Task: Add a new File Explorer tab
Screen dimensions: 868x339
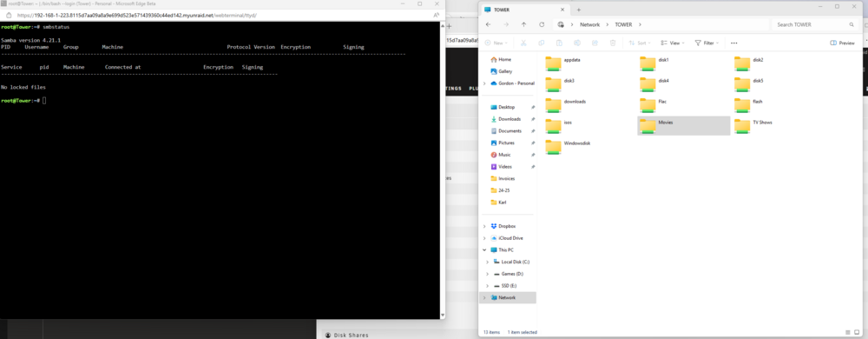Action: 579,10
